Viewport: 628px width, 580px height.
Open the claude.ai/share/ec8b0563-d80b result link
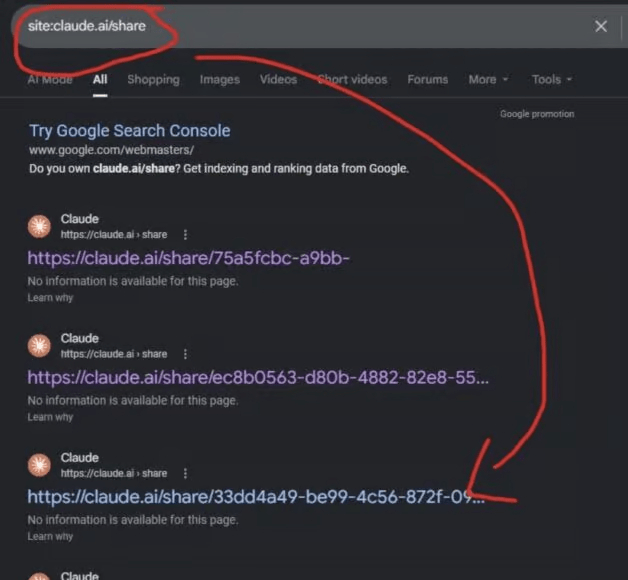[x=258, y=377]
